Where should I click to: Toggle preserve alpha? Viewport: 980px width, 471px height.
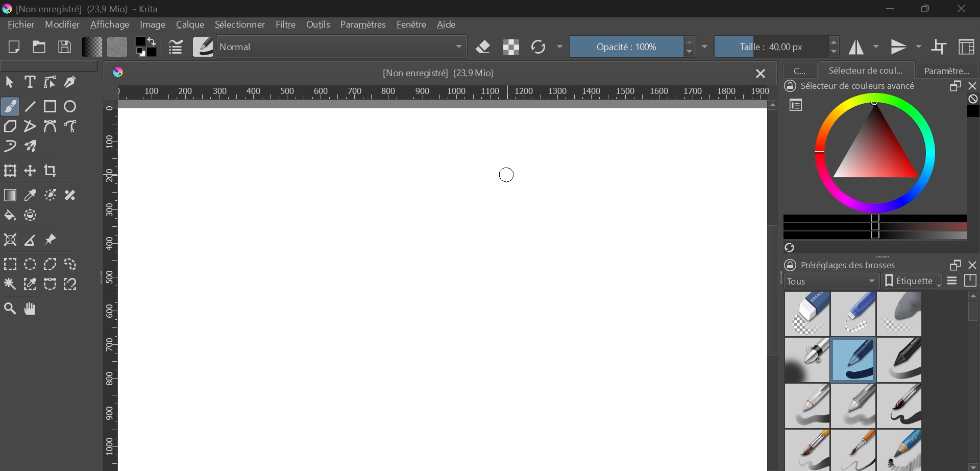[x=511, y=47]
